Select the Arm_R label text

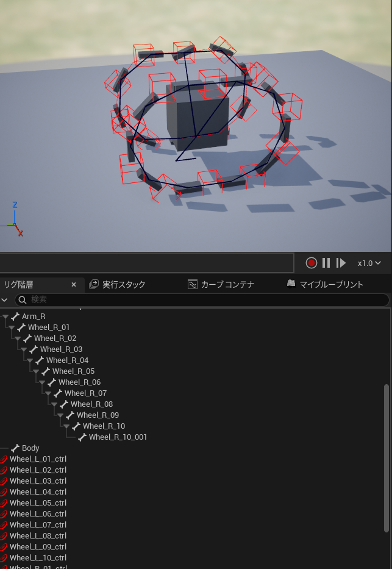pos(34,317)
